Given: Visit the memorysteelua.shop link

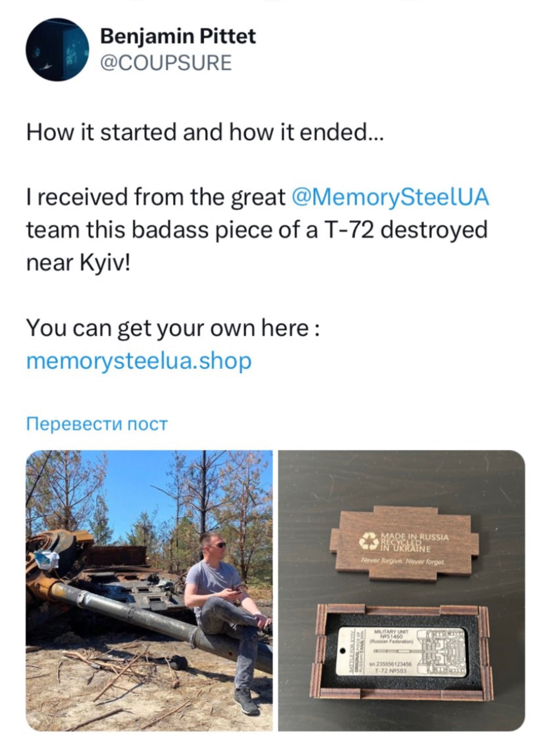Looking at the screenshot, I should pos(139,361).
